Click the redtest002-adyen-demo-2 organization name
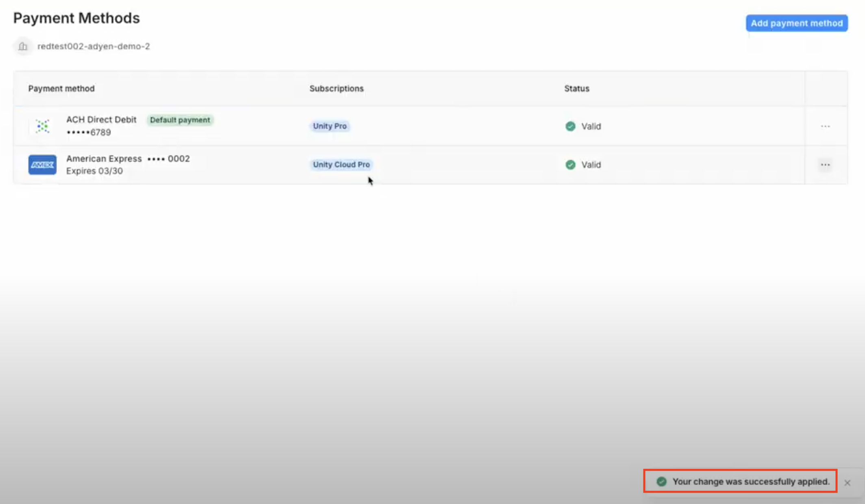The width and height of the screenshot is (865, 504). click(93, 46)
